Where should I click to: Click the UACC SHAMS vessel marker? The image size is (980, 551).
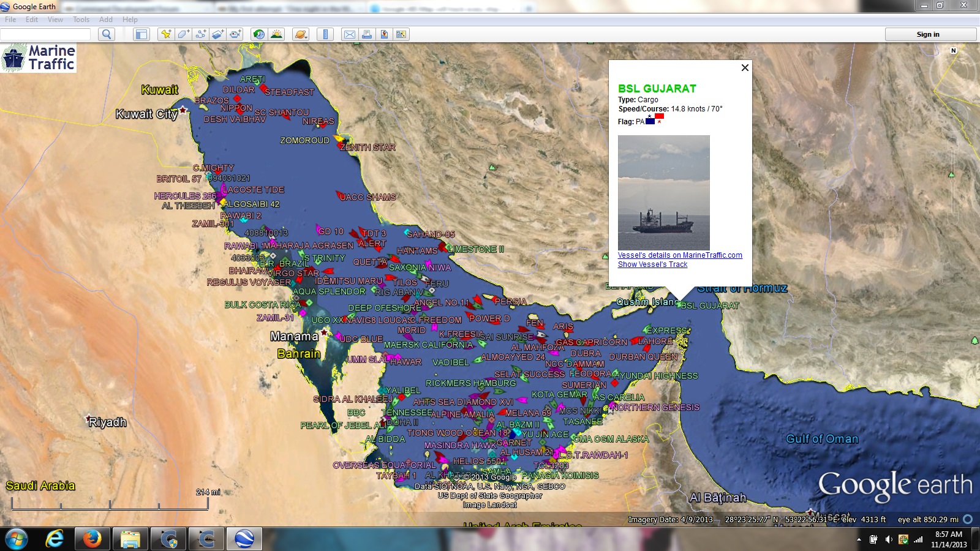click(341, 195)
